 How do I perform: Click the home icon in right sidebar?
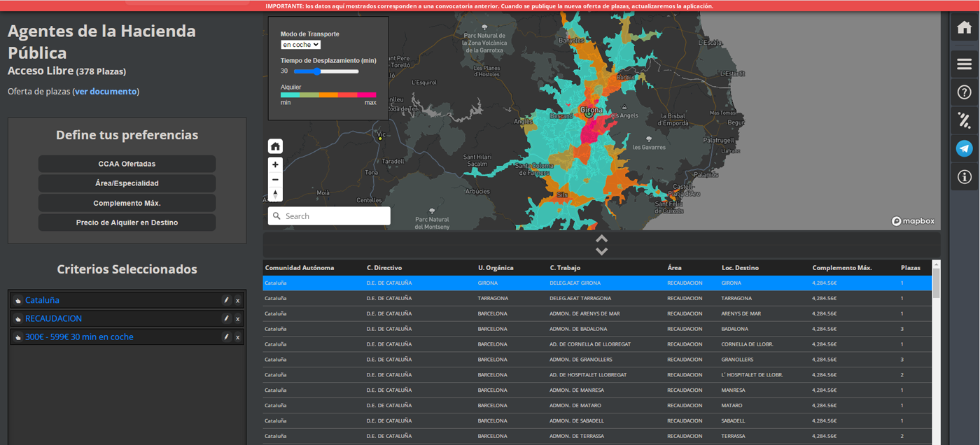tap(964, 28)
